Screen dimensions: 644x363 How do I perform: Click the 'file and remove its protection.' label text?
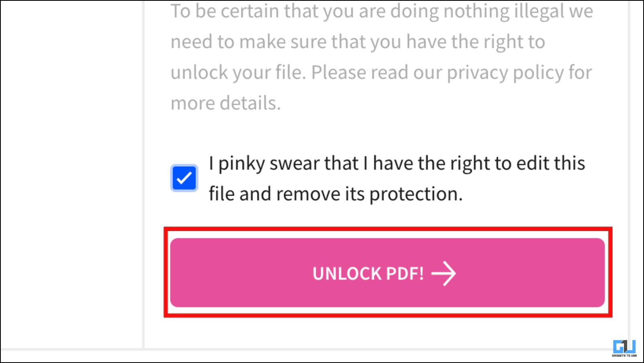[336, 194]
